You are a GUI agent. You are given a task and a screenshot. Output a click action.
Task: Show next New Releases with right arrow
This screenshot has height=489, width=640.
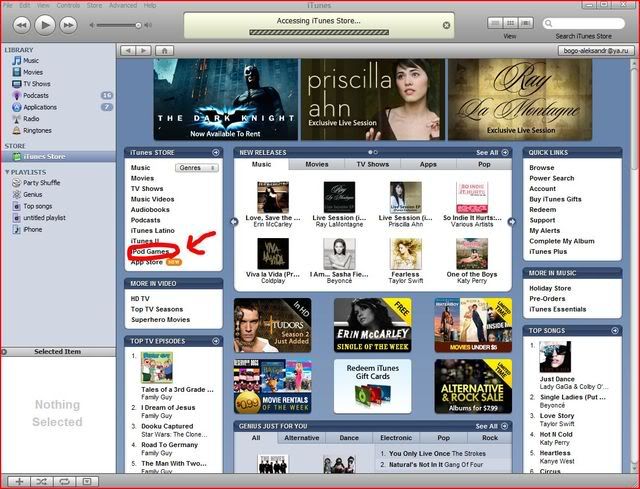coord(511,222)
